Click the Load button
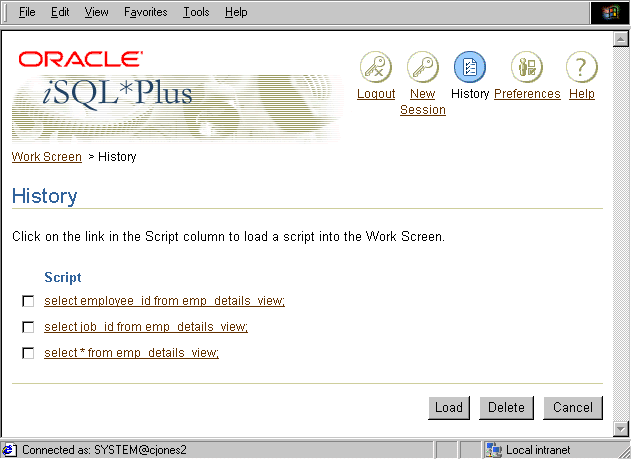 [x=449, y=408]
